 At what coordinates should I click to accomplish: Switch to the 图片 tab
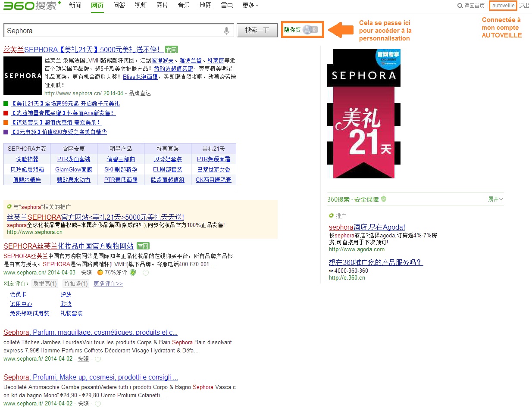pyautogui.click(x=162, y=6)
